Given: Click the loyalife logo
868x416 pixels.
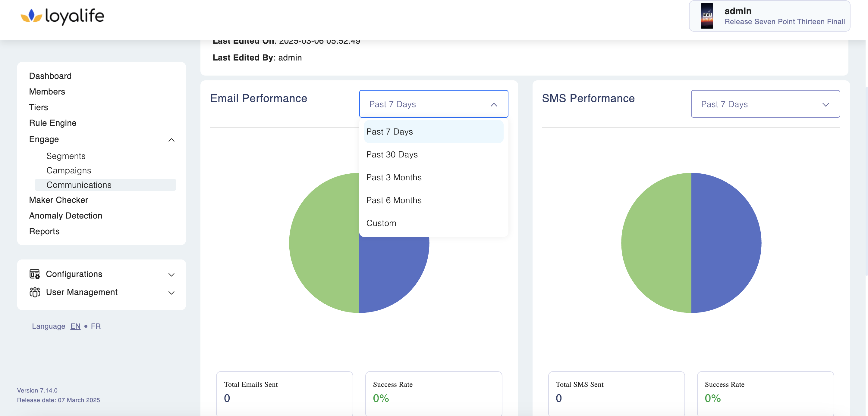Looking at the screenshot, I should point(62,16).
